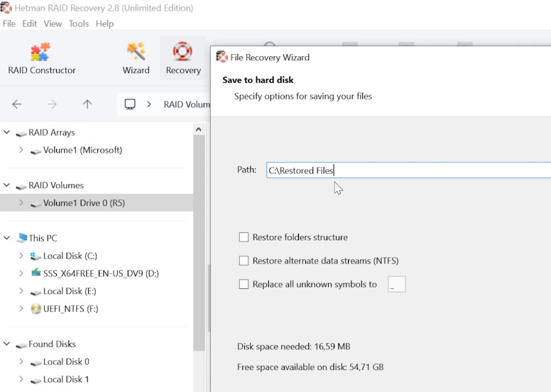The width and height of the screenshot is (551, 392).
Task: Collapse the This PC section
Action: click(x=6, y=238)
